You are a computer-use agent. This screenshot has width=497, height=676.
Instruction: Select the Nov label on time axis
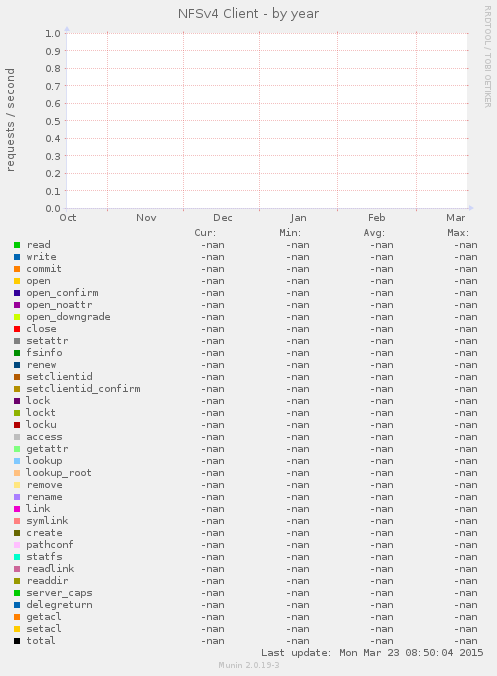click(x=146, y=218)
